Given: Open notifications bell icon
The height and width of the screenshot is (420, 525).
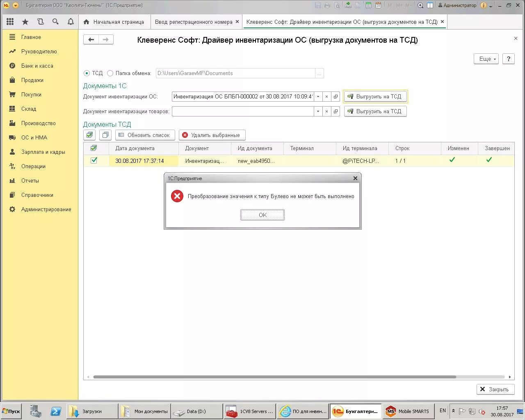Looking at the screenshot, I should coord(71,22).
